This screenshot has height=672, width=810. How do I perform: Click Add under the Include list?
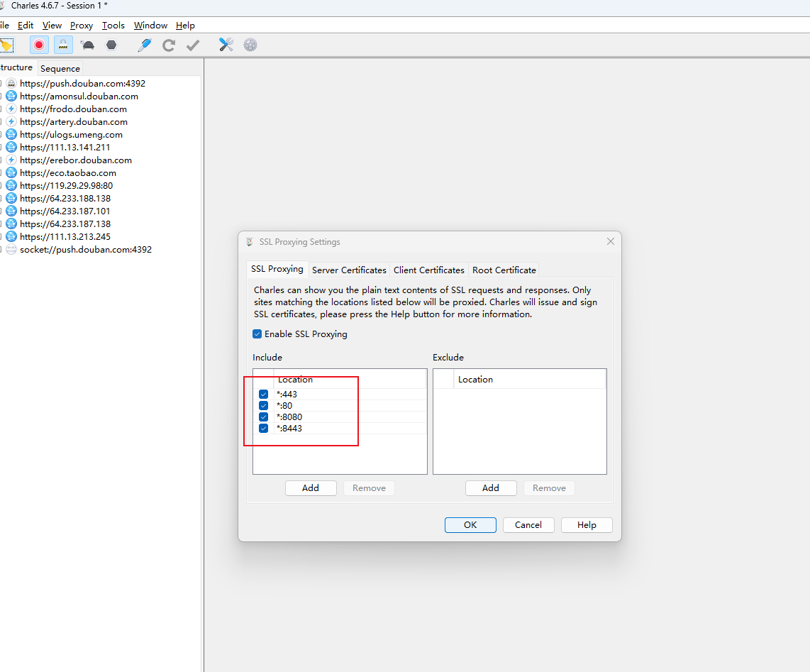point(311,488)
